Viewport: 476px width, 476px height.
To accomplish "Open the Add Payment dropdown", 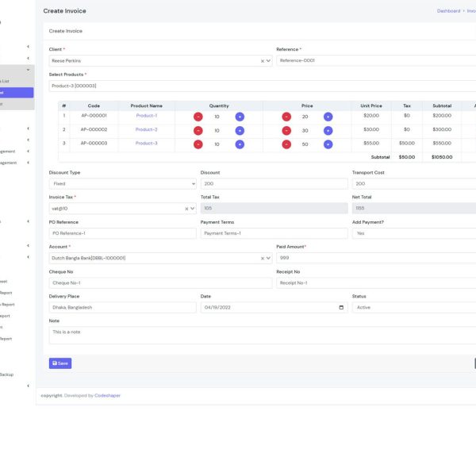I will (x=413, y=233).
